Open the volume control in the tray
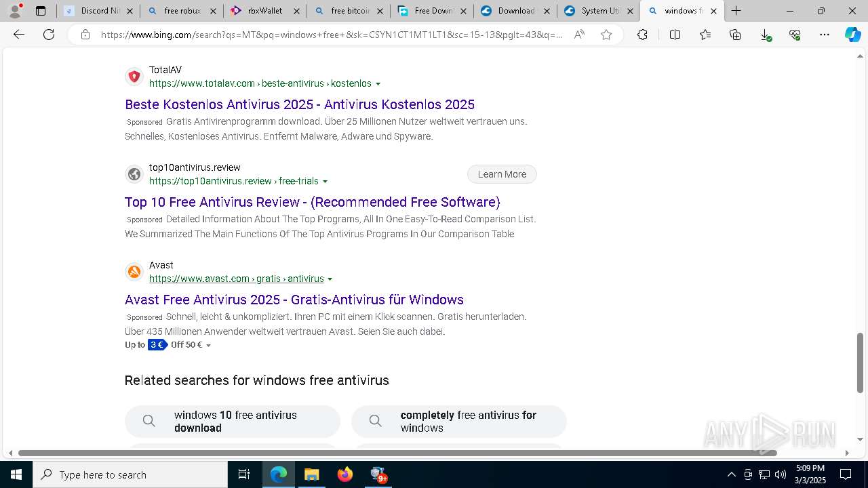The height and width of the screenshot is (488, 868). click(780, 474)
